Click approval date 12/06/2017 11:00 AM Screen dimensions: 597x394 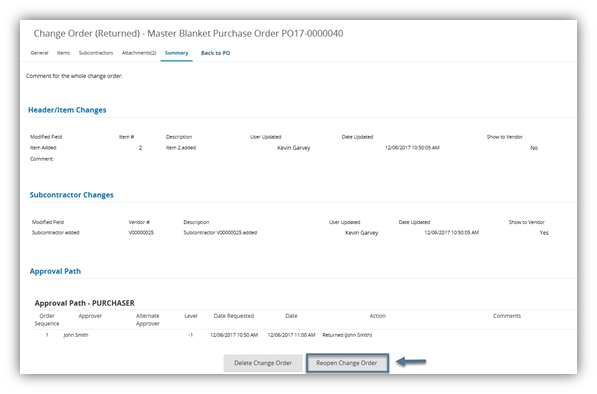[291, 335]
